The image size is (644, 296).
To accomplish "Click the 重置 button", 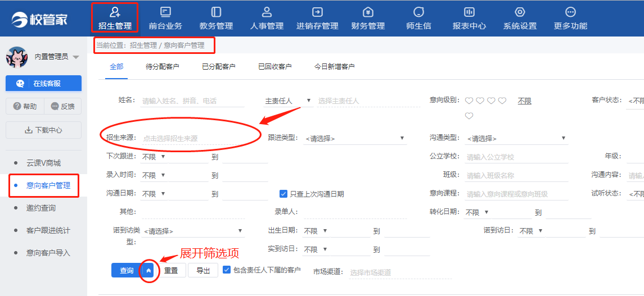I will (171, 271).
